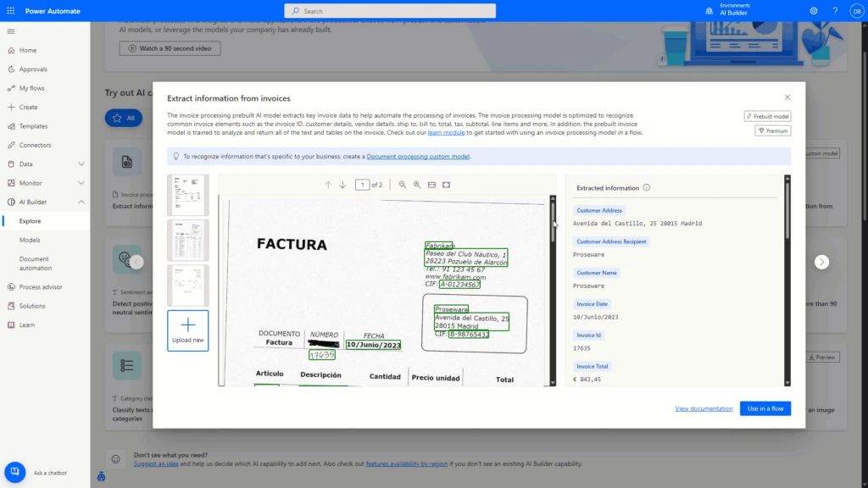868x488 pixels.
Task: Open Power Automate settings gear
Action: point(813,10)
